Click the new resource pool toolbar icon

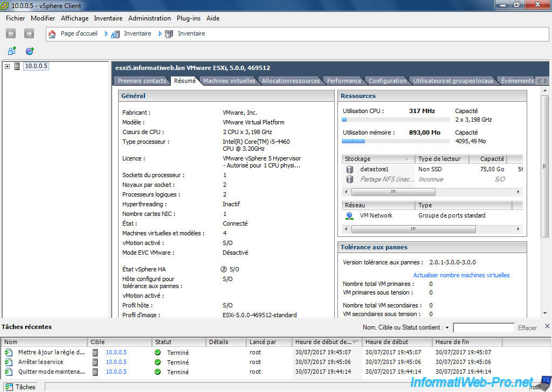(x=30, y=51)
